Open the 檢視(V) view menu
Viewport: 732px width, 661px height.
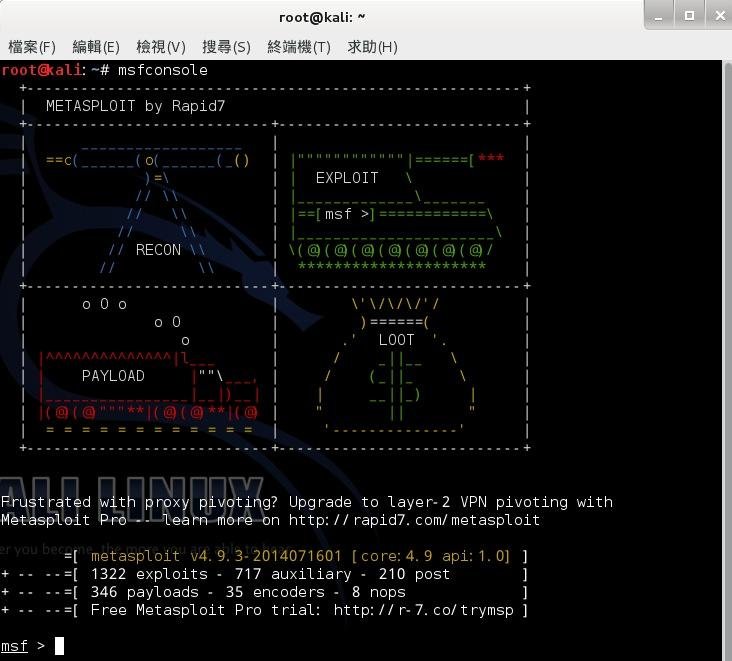pyautogui.click(x=161, y=47)
